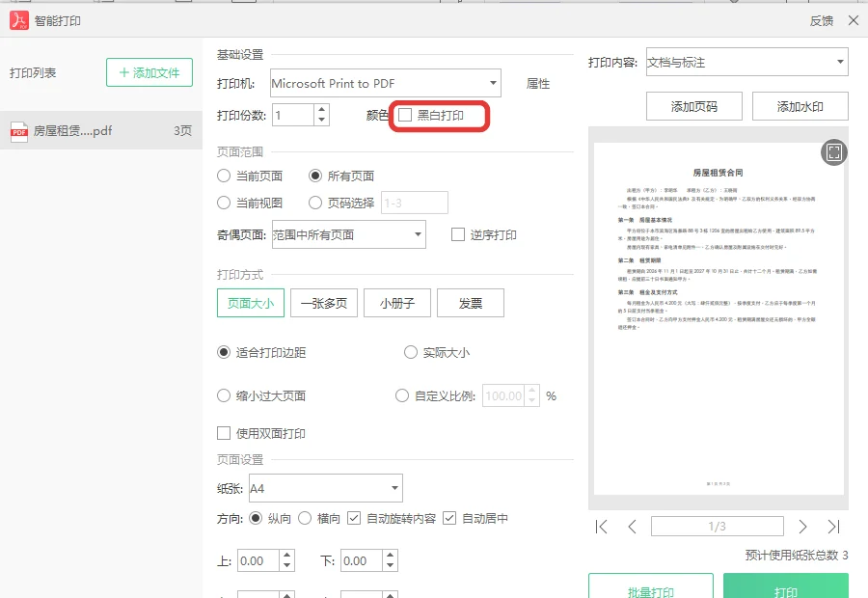868x598 pixels.
Task: Click the fullscreen preview icon
Action: click(x=833, y=151)
